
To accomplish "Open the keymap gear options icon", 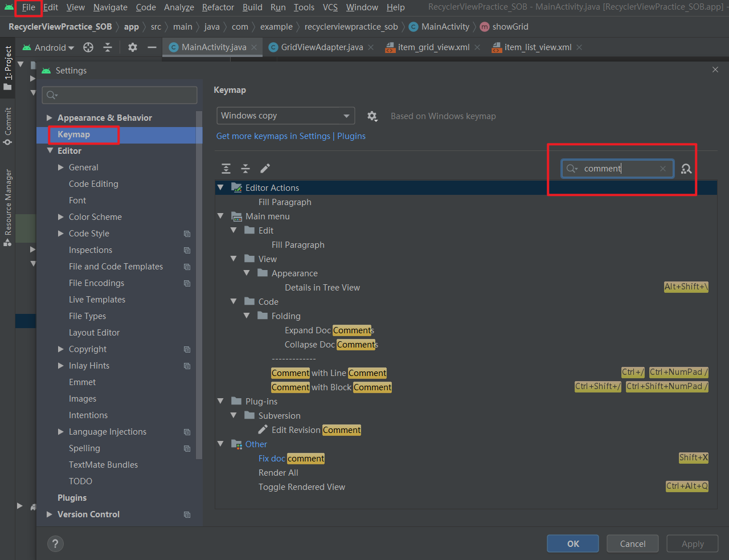I will coord(372,116).
